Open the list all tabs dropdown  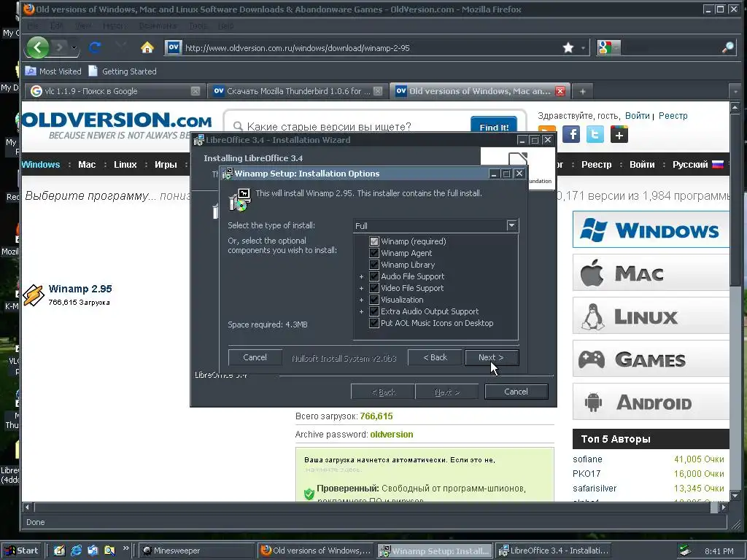(735, 91)
